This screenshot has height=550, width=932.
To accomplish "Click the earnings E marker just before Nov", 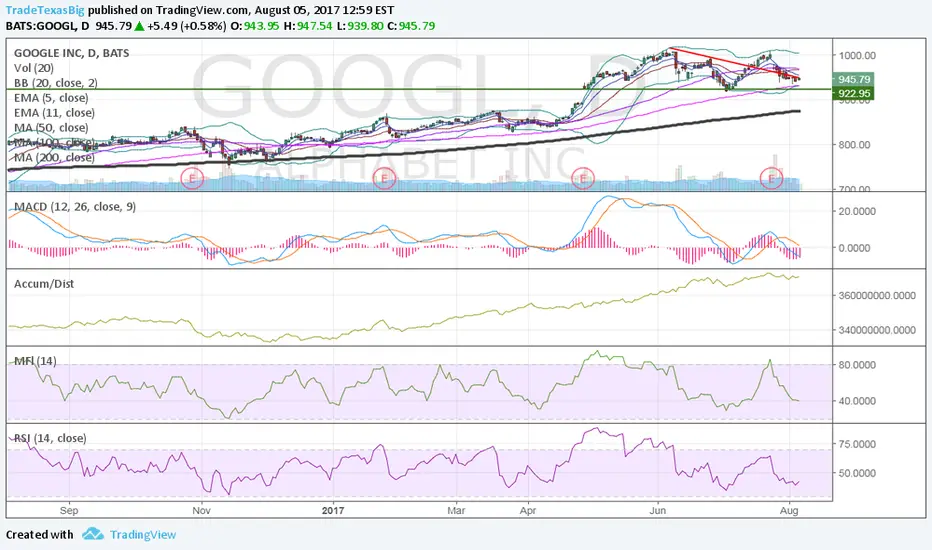I will click(192, 178).
